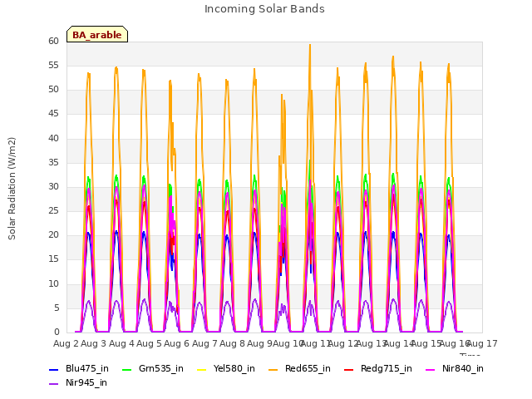Image resolution: width=532 pixels, height=399 pixels.
Task: Click the 55 y-axis tick label
Action: pos(53,66)
